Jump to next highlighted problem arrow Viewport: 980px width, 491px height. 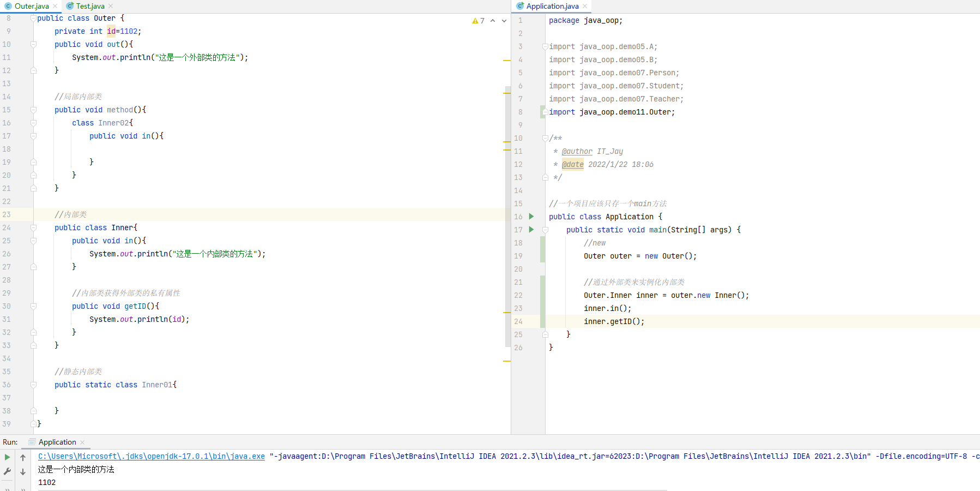click(x=504, y=21)
